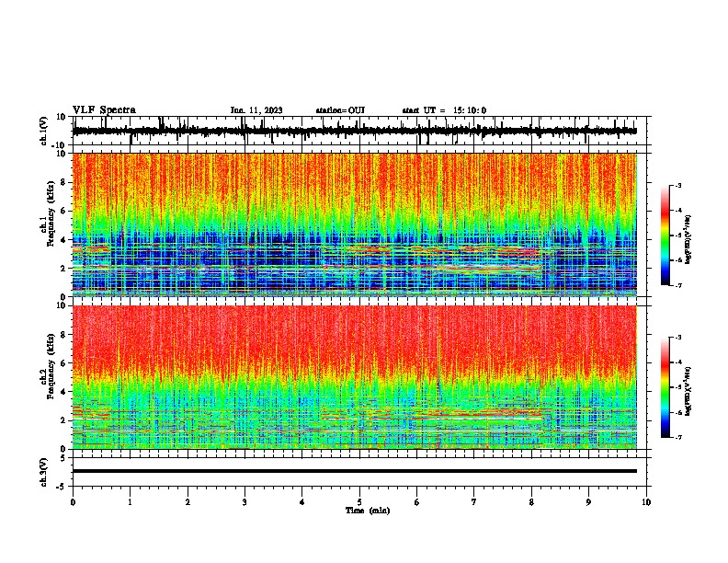
Task: Click time axis tick label "0"
Action: click(73, 502)
